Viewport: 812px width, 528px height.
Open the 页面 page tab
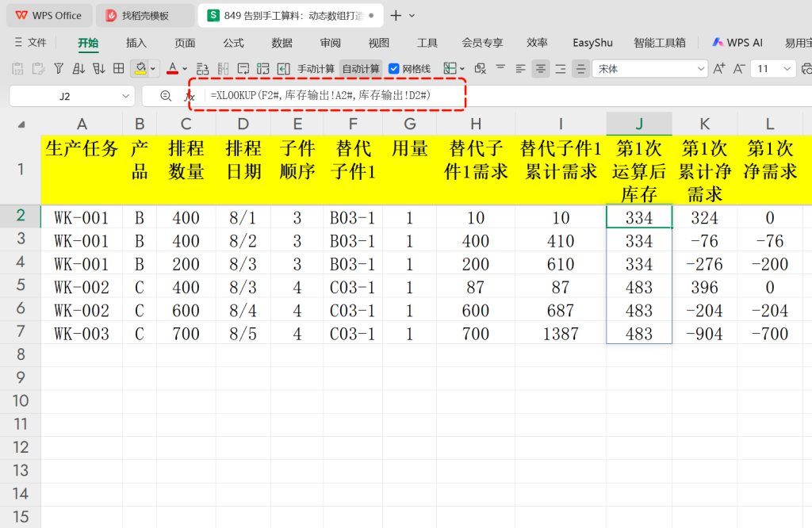pos(185,43)
